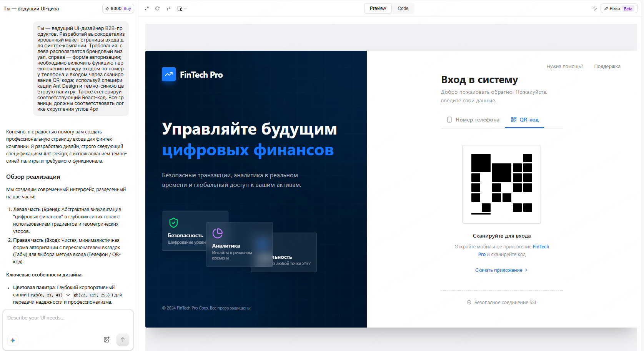Open in Pixso Beta button
This screenshot has height=351, width=644.
[619, 8]
